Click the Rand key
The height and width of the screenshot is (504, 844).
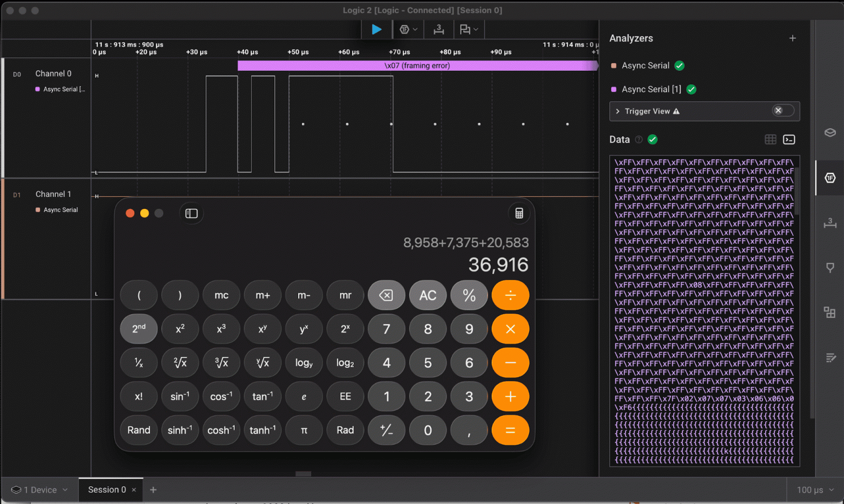pyautogui.click(x=139, y=430)
